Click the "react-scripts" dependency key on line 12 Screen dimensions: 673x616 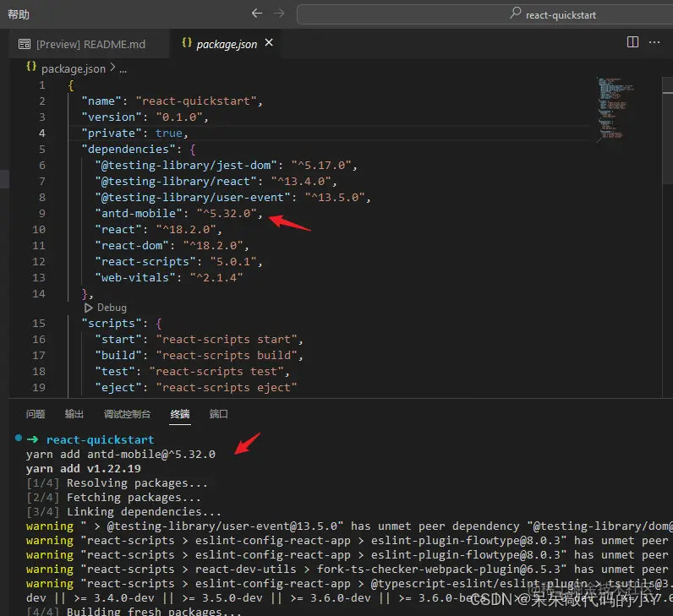(x=145, y=261)
